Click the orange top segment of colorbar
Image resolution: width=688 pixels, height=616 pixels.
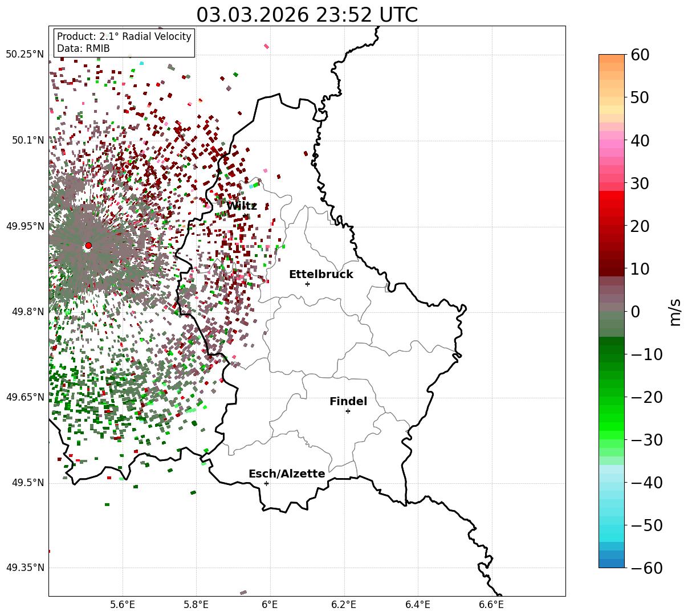coord(612,58)
